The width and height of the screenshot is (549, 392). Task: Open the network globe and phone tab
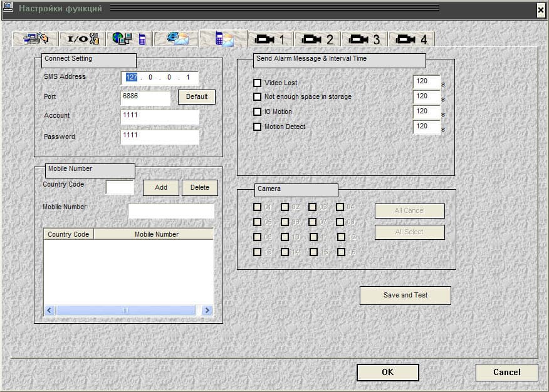click(x=129, y=38)
